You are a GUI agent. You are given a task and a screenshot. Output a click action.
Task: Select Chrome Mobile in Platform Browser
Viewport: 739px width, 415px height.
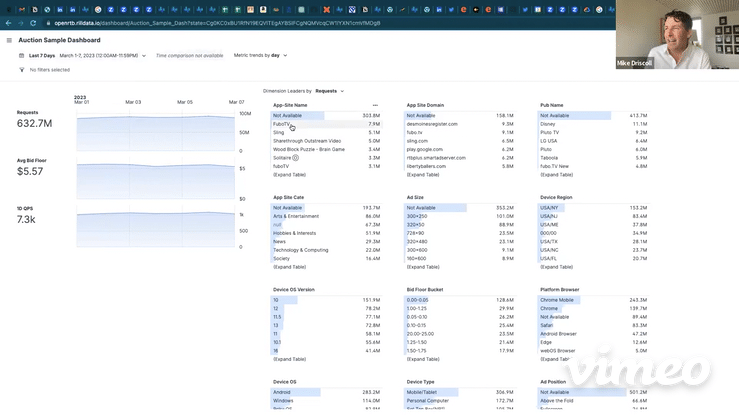pos(557,300)
